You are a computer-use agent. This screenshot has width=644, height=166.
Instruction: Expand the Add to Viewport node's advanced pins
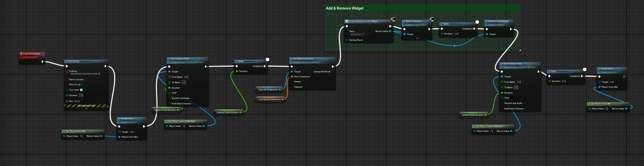tap(417, 38)
